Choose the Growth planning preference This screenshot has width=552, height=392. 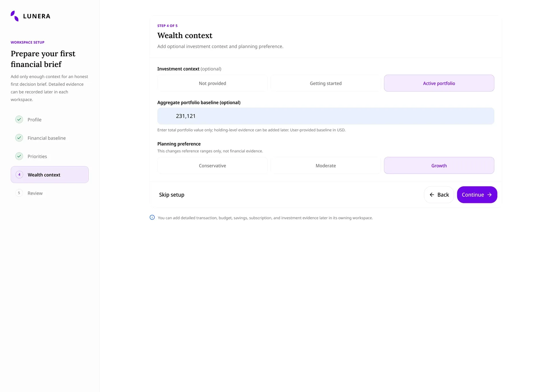439,166
